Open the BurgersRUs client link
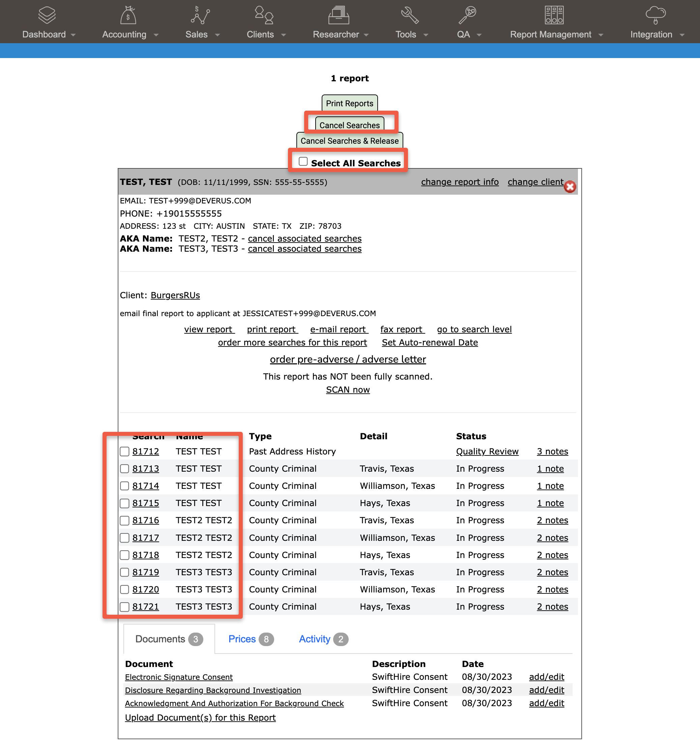This screenshot has width=700, height=751. click(x=175, y=296)
